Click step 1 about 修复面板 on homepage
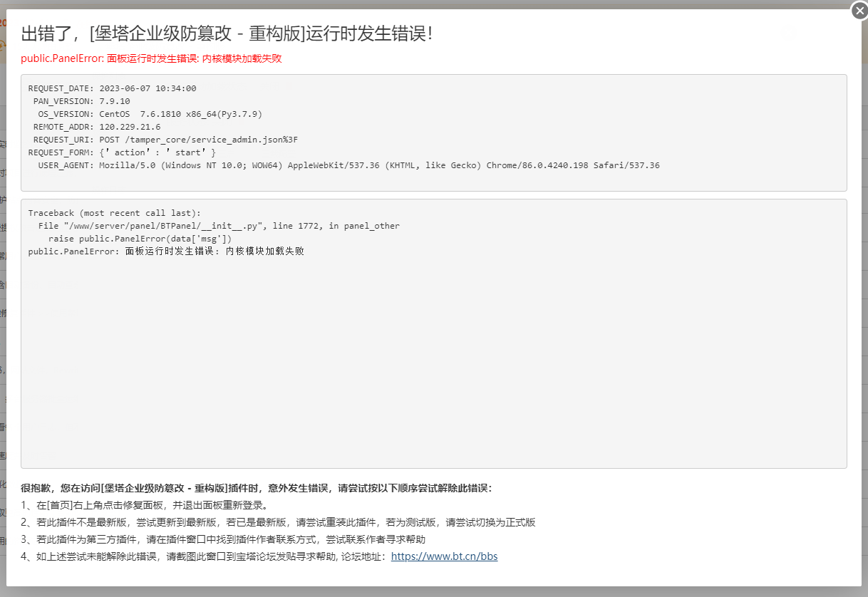 point(145,505)
